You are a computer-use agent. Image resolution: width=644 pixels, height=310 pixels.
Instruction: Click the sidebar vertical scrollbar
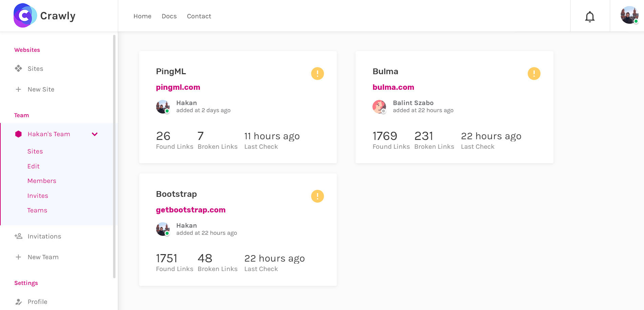click(x=114, y=156)
